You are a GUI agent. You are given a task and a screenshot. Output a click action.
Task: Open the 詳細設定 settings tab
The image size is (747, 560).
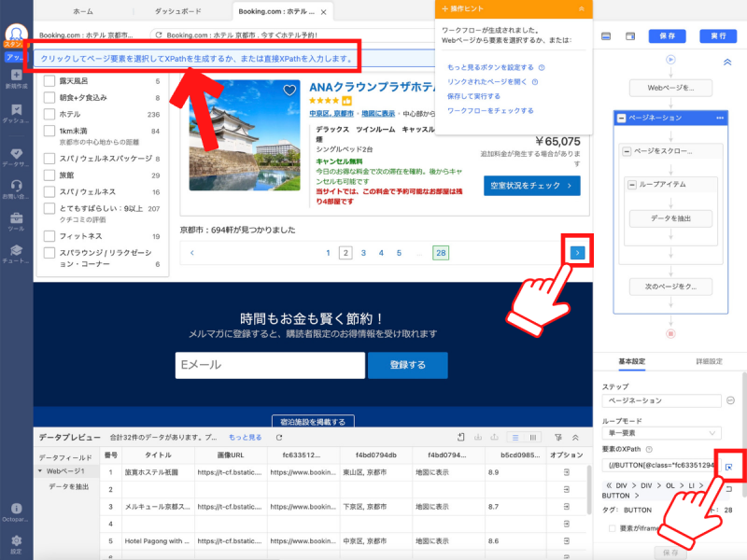coord(709,361)
